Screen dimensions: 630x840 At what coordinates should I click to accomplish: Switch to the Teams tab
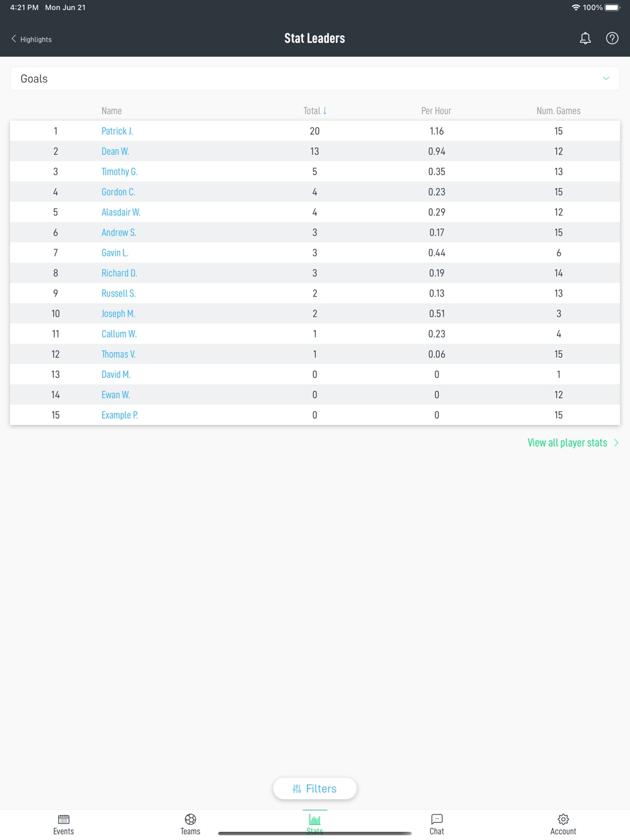[190, 824]
